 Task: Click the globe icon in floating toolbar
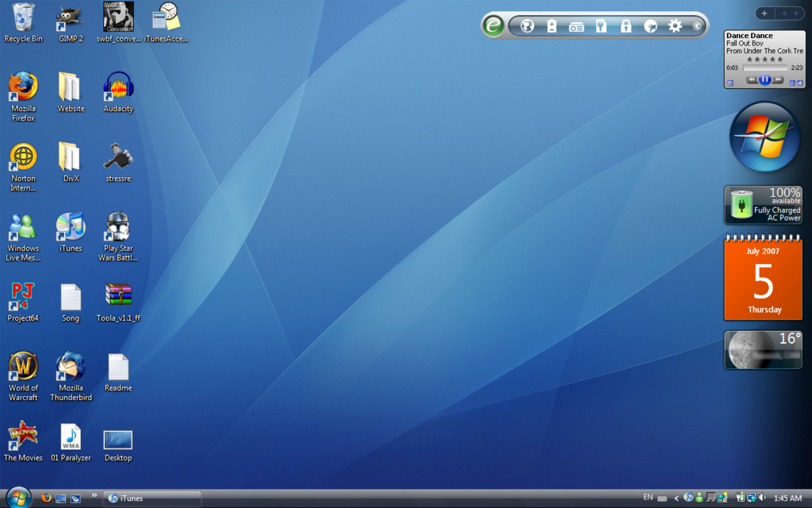click(x=527, y=26)
